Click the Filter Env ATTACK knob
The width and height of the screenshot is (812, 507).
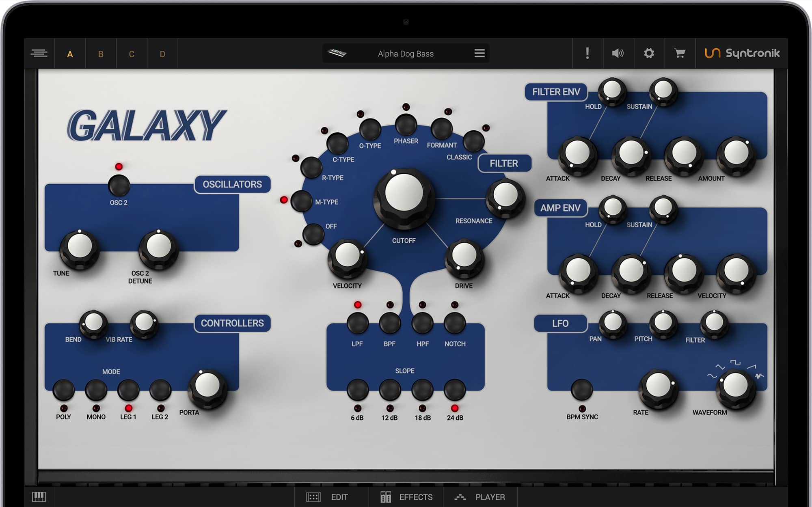[577, 155]
